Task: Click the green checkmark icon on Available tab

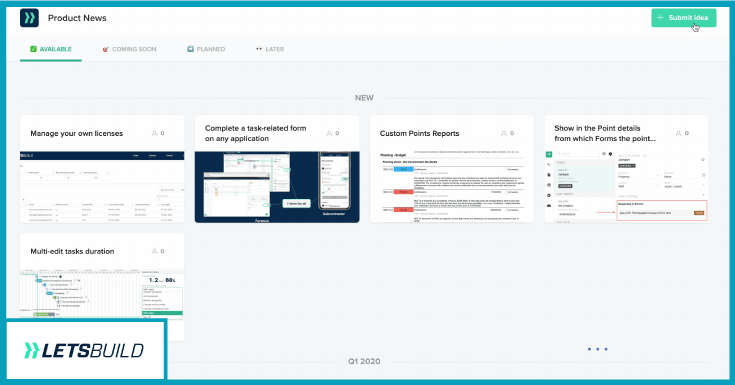Action: click(x=33, y=49)
